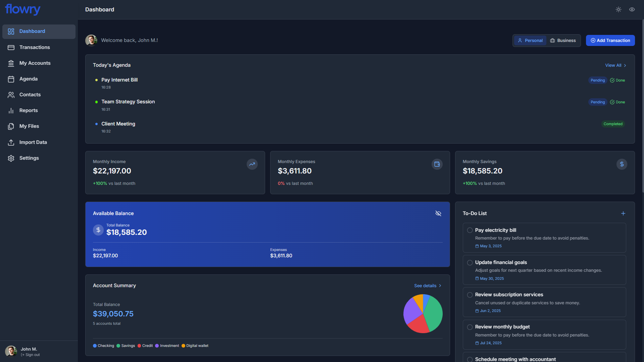The width and height of the screenshot is (644, 362).
Task: Mark Team Strategy Session as Done
Action: coord(617,102)
